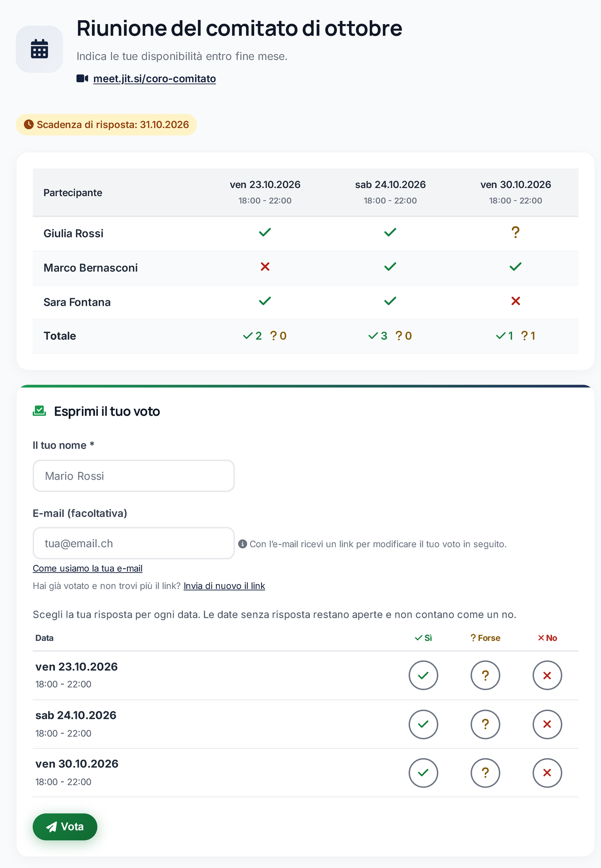Click the ballot icon beside 'Esprimi il tuo voto'
Image resolution: width=601 pixels, height=868 pixels.
point(39,411)
